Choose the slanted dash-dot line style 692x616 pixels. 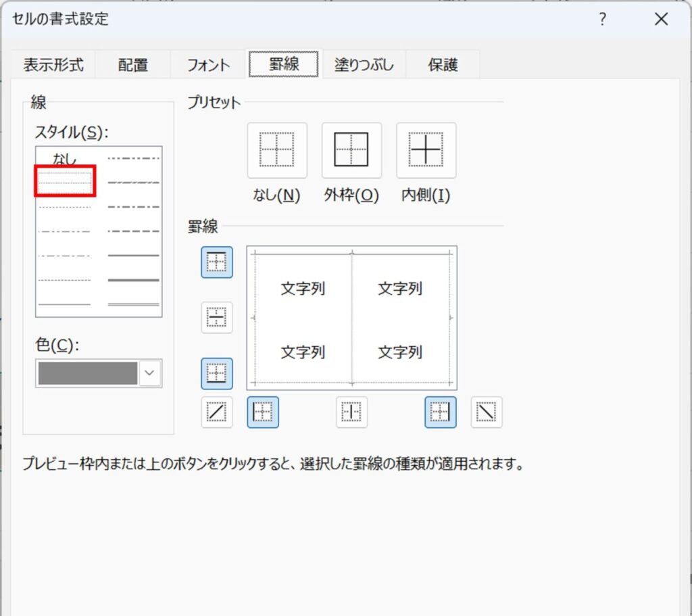tap(133, 183)
